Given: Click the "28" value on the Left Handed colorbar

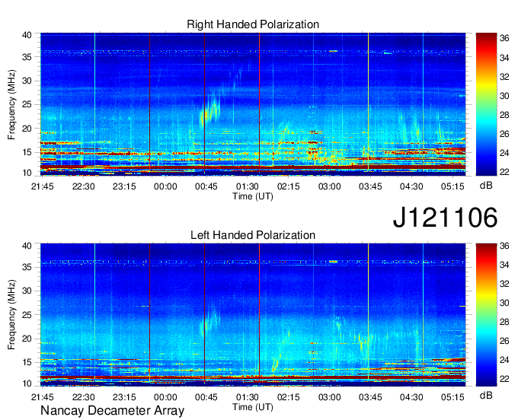Looking at the screenshot, I should coord(504,322).
